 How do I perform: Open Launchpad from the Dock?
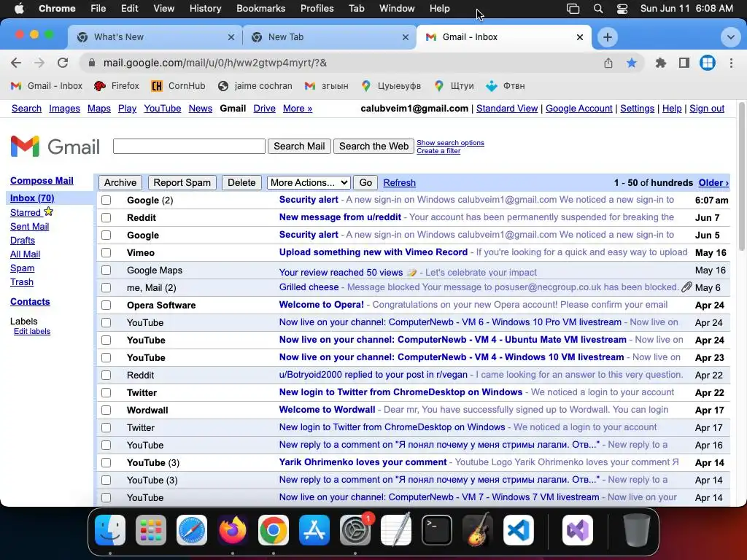click(151, 529)
